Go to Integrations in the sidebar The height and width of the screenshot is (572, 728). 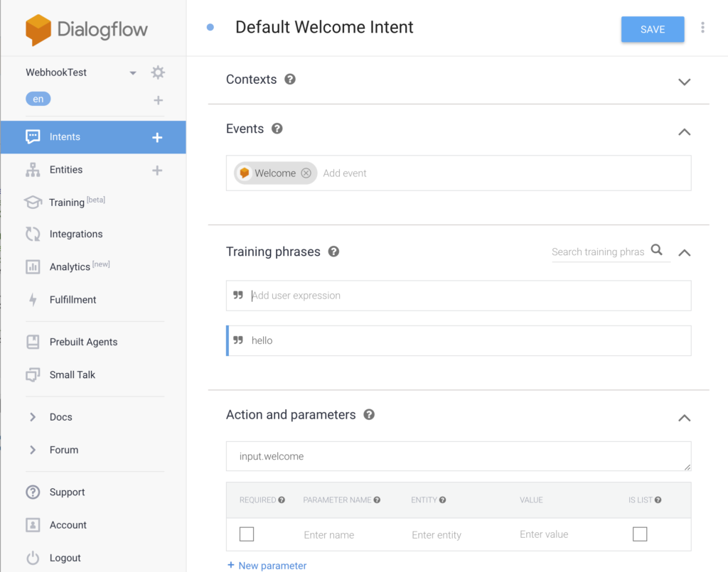[x=75, y=234]
